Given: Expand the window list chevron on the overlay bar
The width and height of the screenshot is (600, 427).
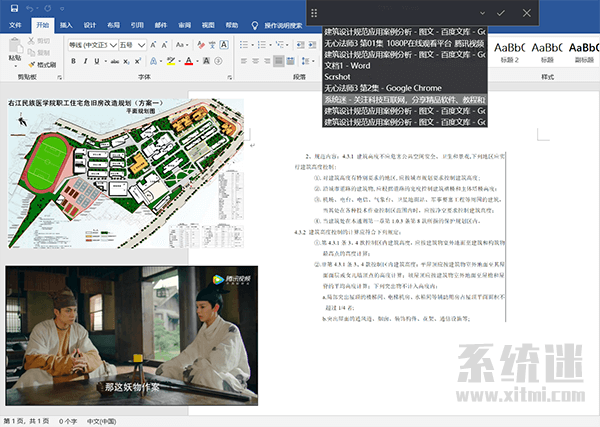Looking at the screenshot, I should [x=483, y=13].
